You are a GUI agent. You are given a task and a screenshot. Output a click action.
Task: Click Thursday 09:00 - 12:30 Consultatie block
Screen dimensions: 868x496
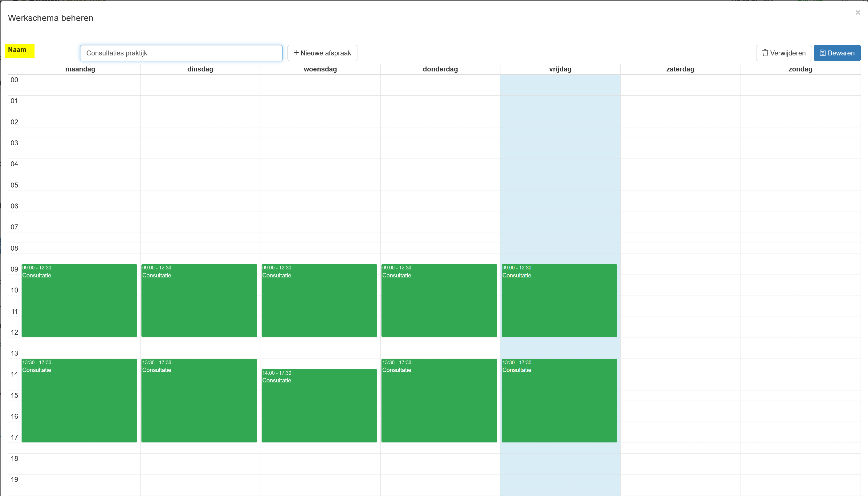point(439,300)
